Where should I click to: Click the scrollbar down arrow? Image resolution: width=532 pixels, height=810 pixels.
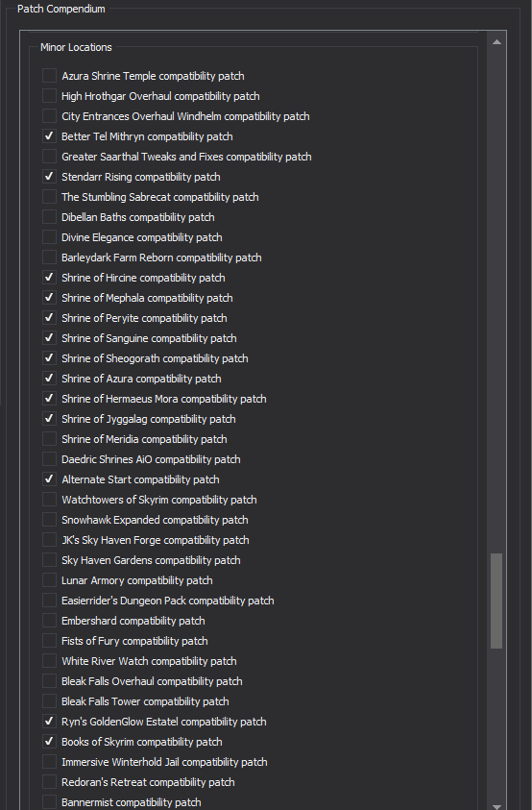(496, 805)
